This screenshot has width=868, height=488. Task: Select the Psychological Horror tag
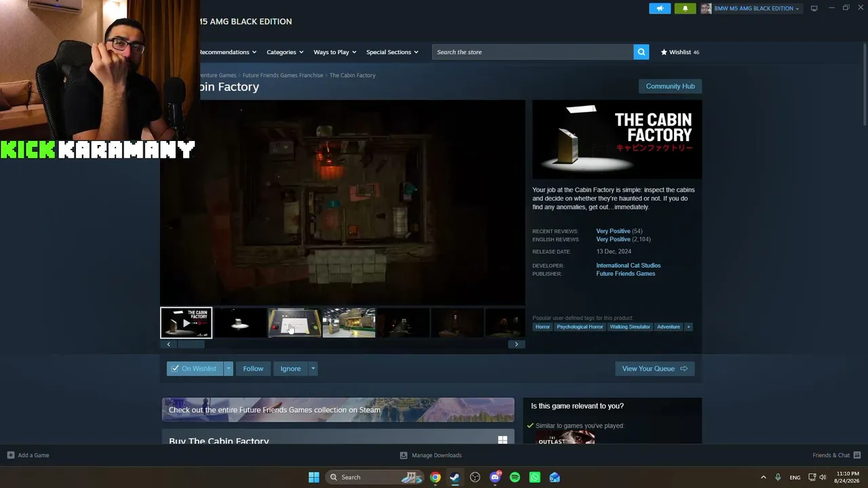tap(580, 327)
